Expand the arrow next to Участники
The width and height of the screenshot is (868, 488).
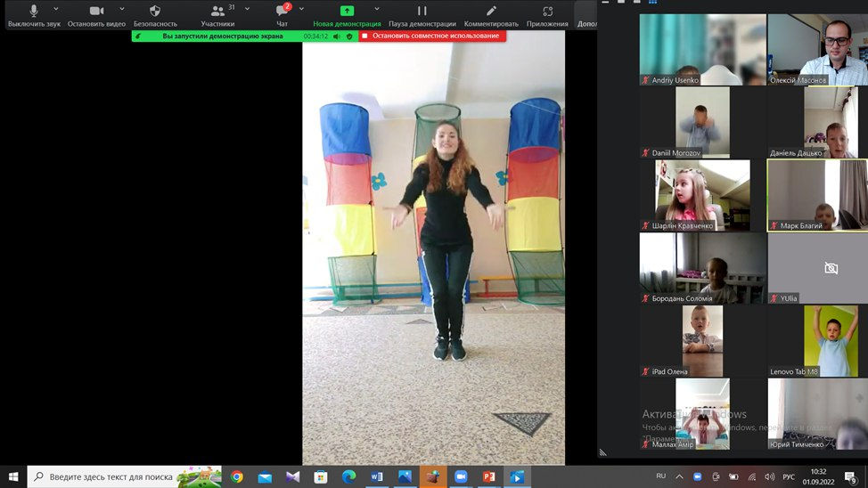(x=247, y=9)
